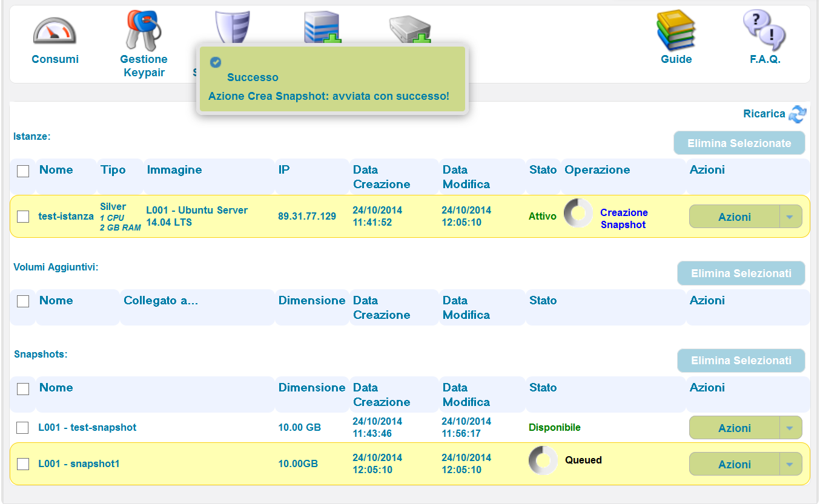Image resolution: width=820 pixels, height=504 pixels.
Task: Click the test-istanza instance name
Action: click(66, 216)
